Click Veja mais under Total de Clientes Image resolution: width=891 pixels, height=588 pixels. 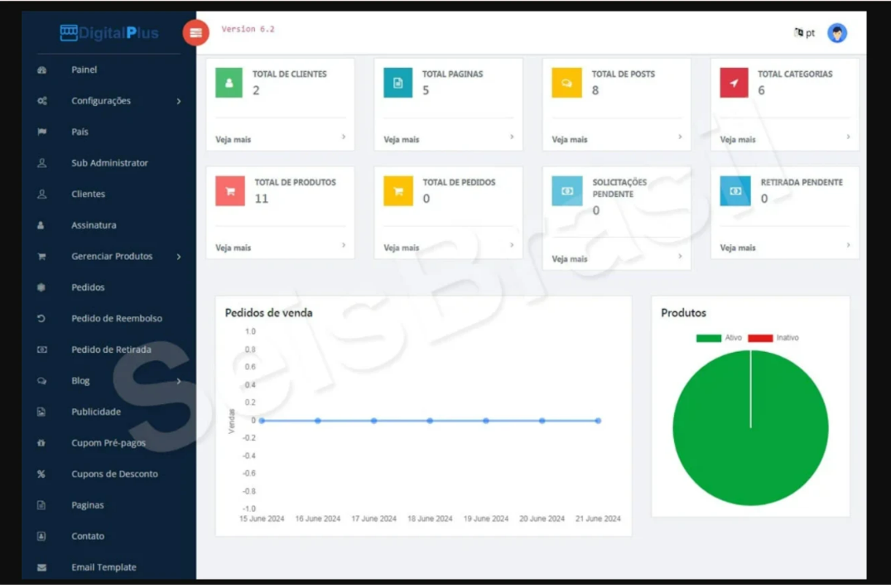[234, 140]
